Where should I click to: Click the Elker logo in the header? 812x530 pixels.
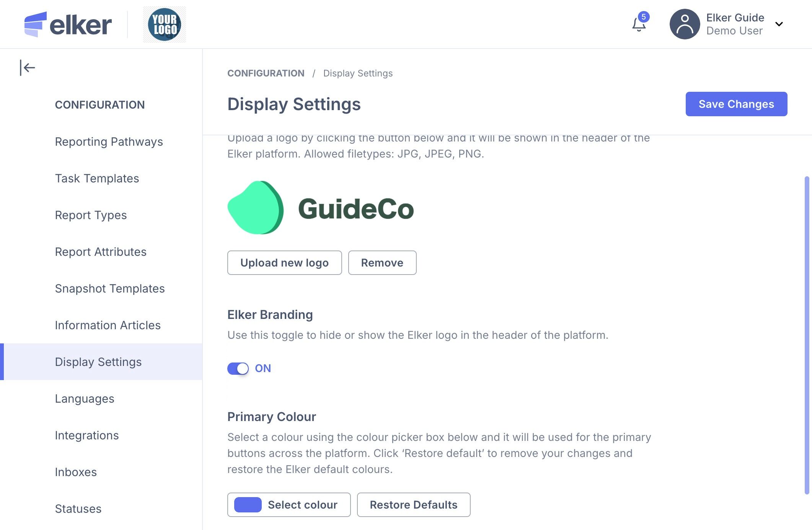(x=68, y=24)
